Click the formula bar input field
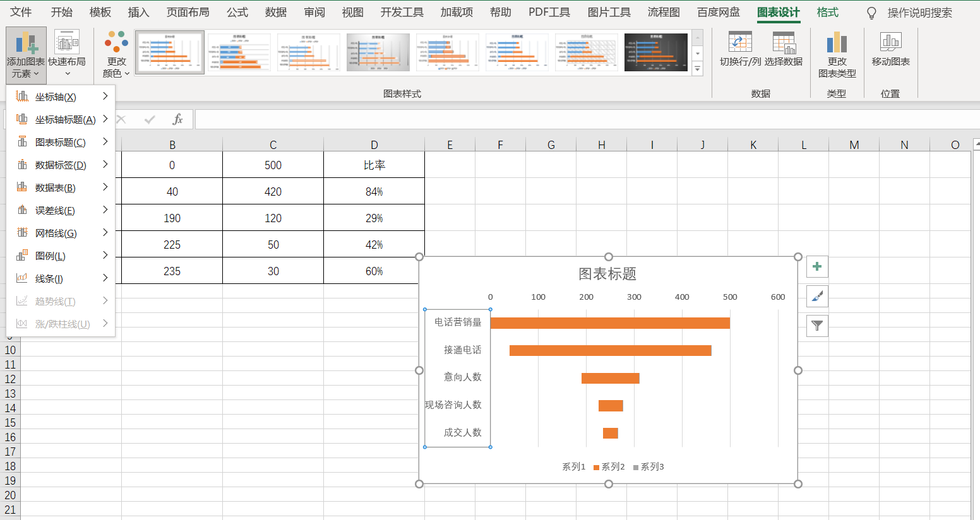 [587, 119]
